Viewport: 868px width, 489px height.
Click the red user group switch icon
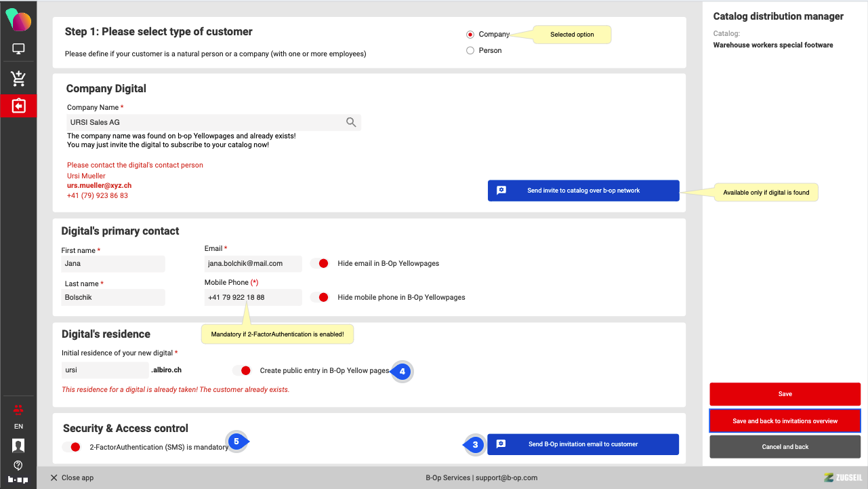pos(18,409)
